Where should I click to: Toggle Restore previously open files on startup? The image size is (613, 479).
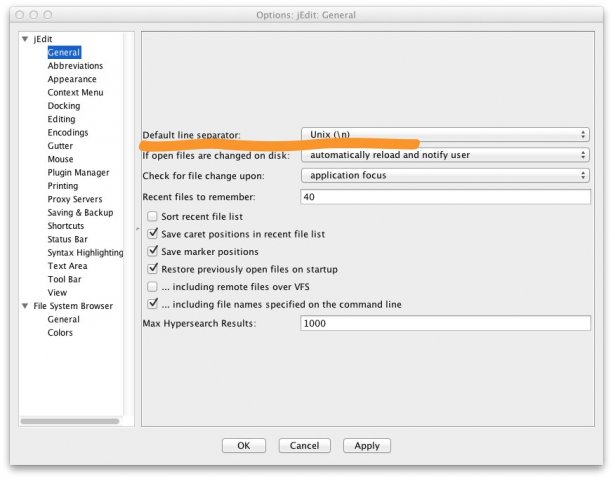pos(152,269)
